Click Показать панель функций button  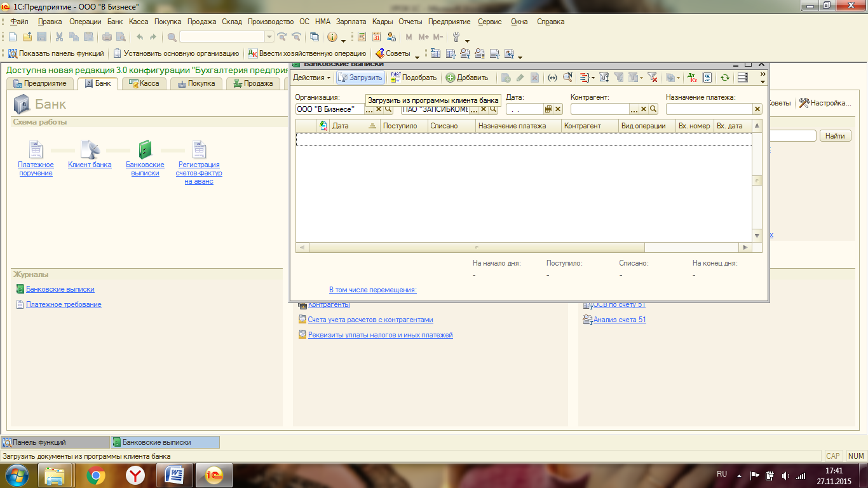(55, 54)
